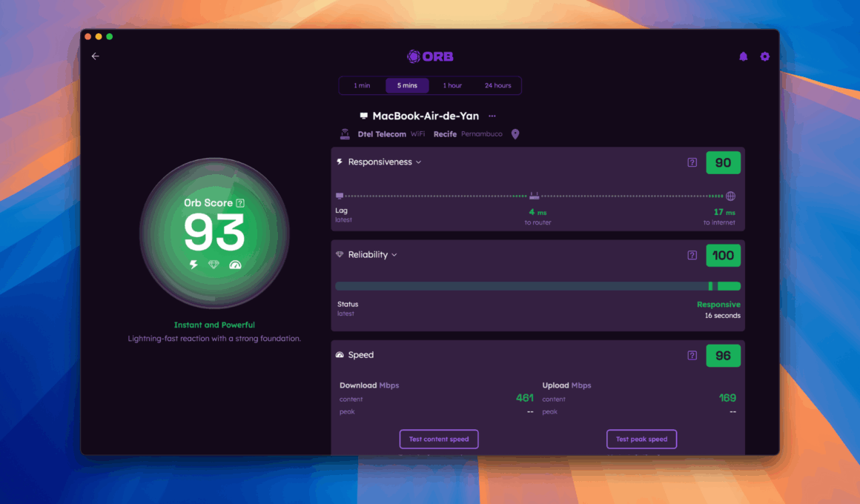
Task: Click the 4 ms to router value
Action: pyautogui.click(x=537, y=212)
